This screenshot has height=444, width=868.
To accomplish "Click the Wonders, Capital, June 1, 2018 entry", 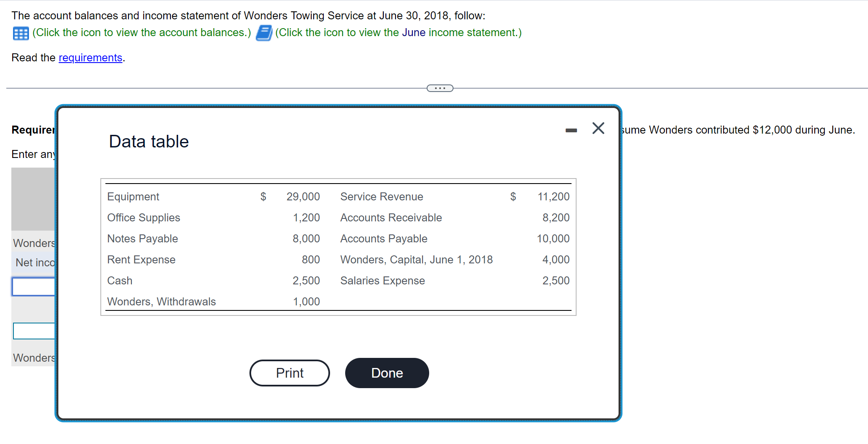I will click(416, 259).
